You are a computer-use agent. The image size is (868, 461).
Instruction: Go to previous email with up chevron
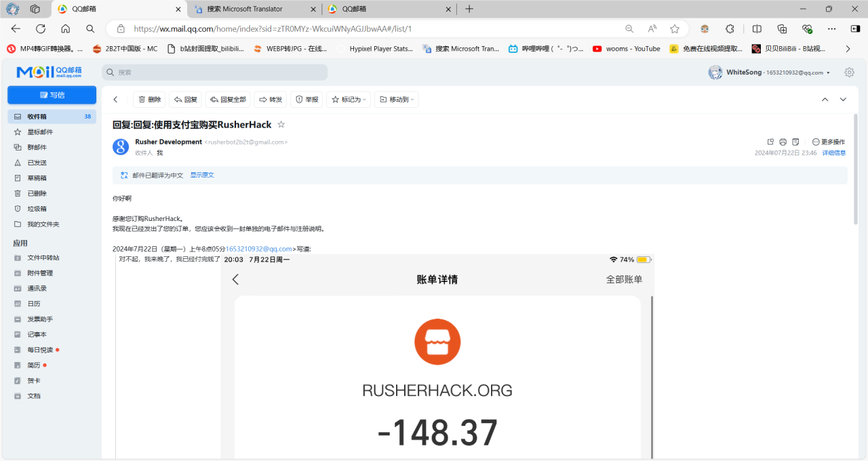(x=825, y=100)
